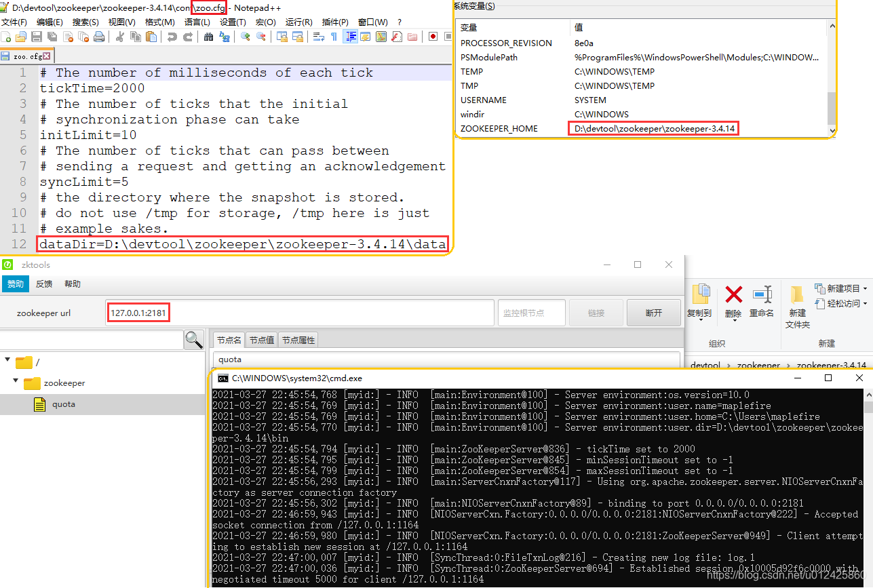
Task: Switch to the 节点属性 tab
Action: [x=298, y=340]
